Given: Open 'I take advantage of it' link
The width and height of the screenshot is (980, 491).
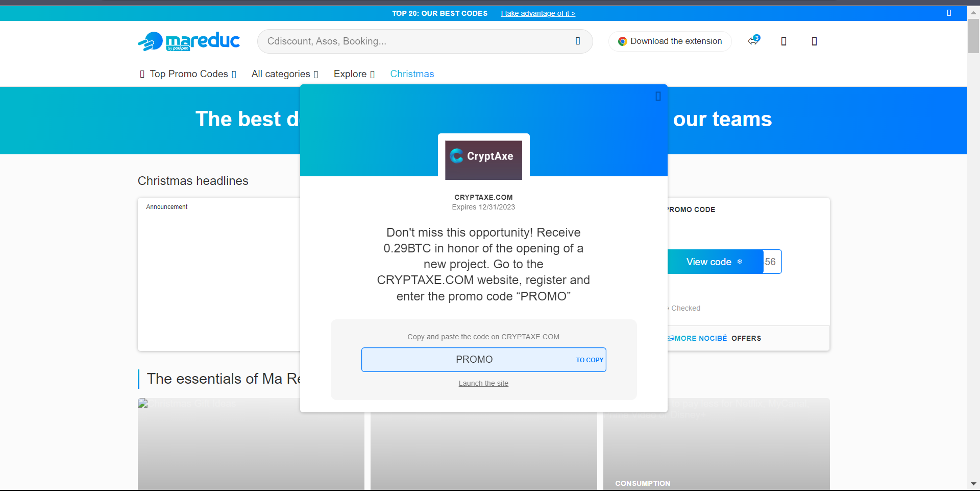Looking at the screenshot, I should 538,13.
